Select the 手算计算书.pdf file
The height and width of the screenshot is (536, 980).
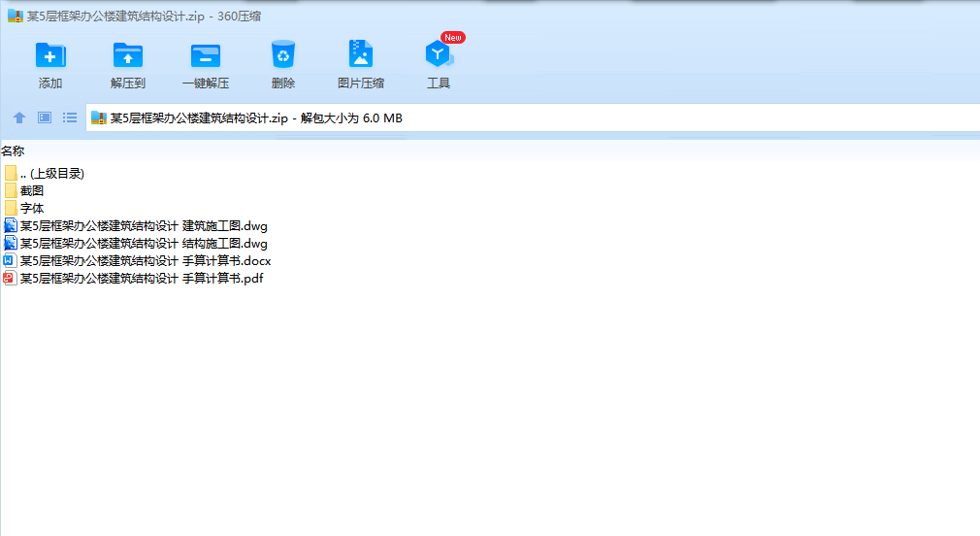point(133,279)
